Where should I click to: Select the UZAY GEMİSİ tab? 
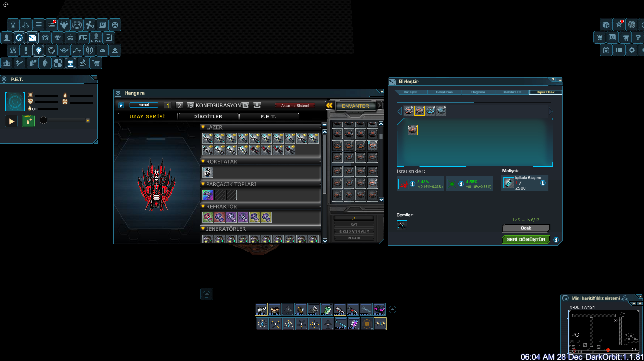[147, 116]
